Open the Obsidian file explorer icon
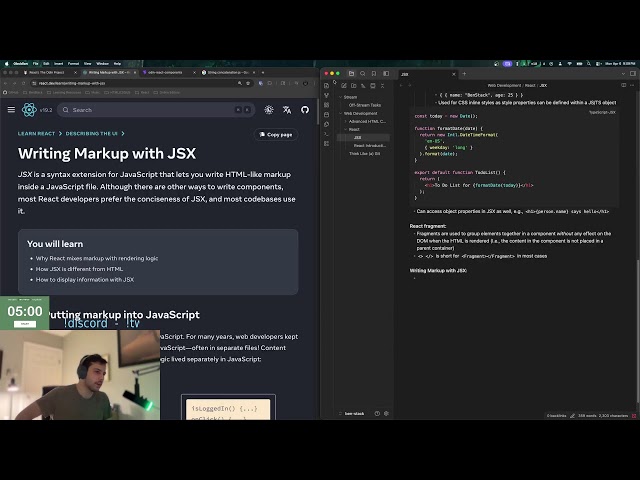640x480 pixels. click(x=351, y=73)
